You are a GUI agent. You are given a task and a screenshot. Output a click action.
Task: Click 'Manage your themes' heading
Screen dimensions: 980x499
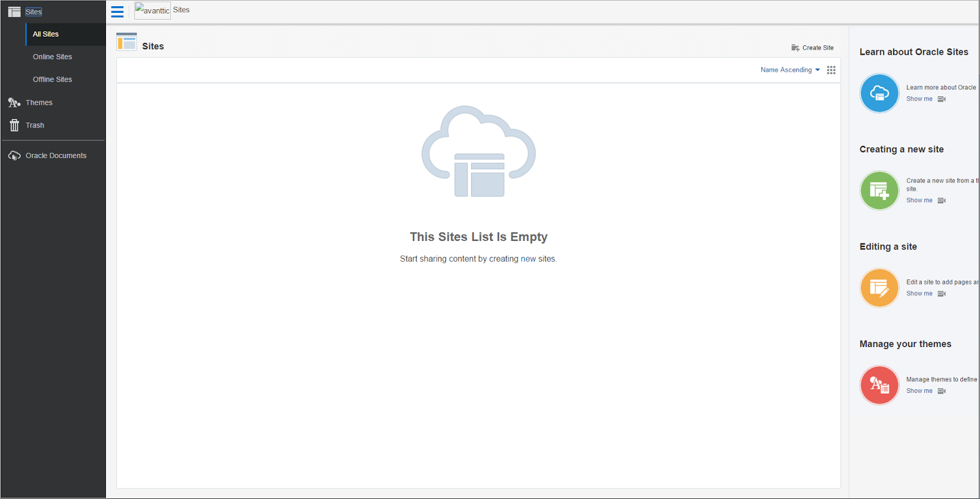coord(905,345)
